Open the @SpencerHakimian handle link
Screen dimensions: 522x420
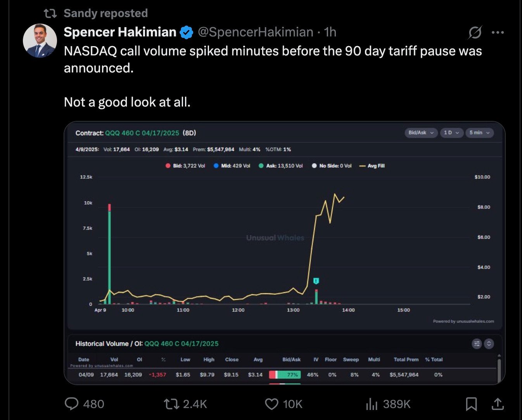(255, 32)
